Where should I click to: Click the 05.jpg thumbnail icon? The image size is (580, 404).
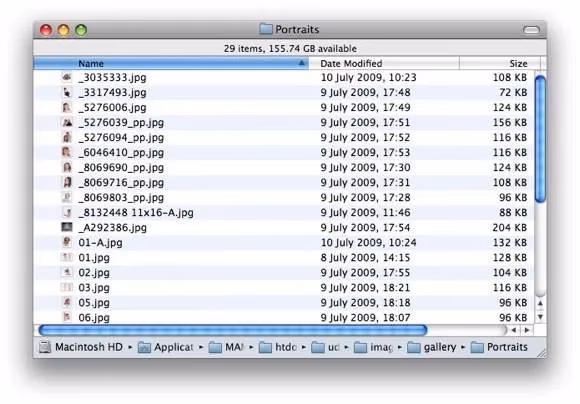67,302
